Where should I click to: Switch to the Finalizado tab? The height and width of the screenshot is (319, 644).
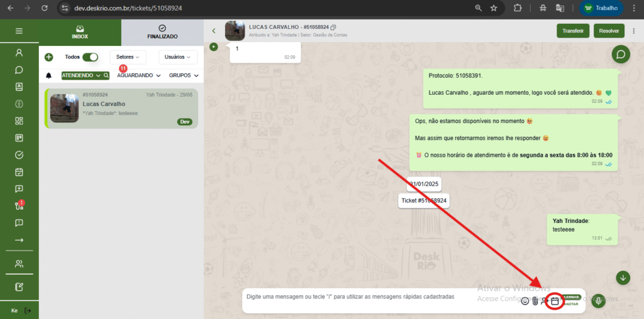(x=162, y=32)
